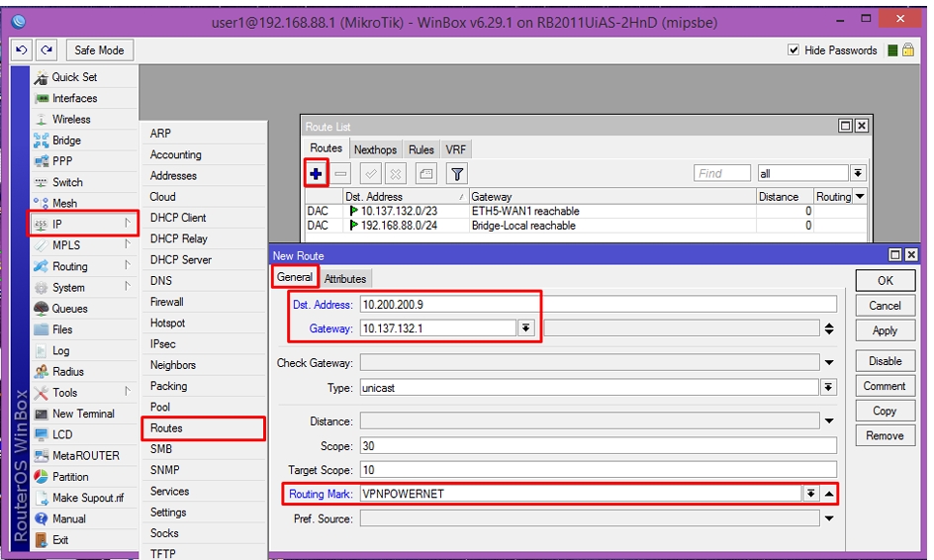This screenshot has width=934, height=560.
Task: Open IP menu in sidebar
Action: 83,224
